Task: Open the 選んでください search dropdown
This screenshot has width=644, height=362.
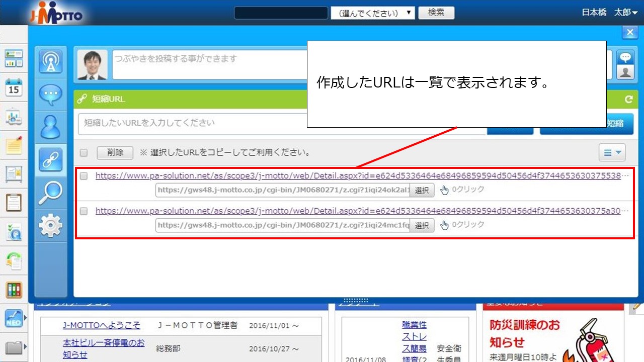Action: [x=372, y=13]
